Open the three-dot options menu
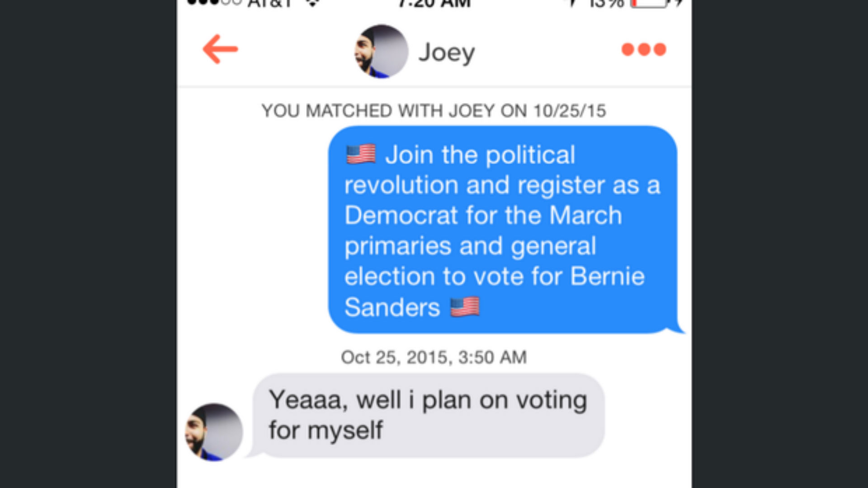 pos(643,49)
